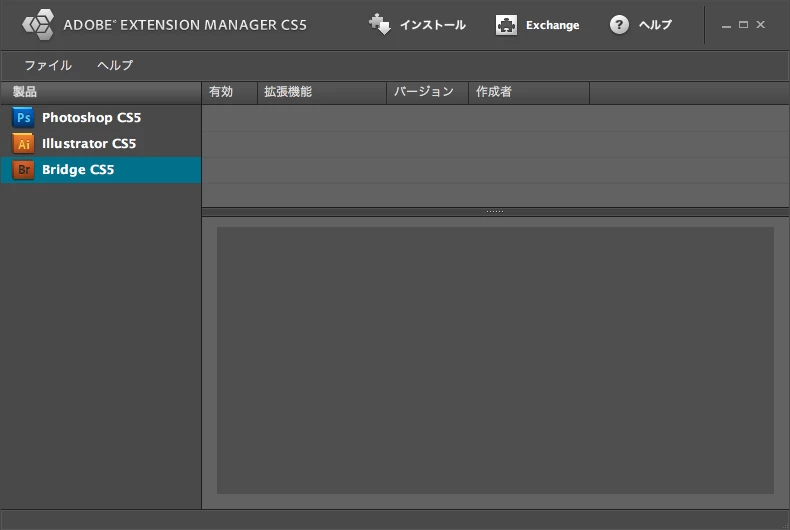The height and width of the screenshot is (530, 790).
Task: Sort by the バージョン column header
Action: point(427,92)
